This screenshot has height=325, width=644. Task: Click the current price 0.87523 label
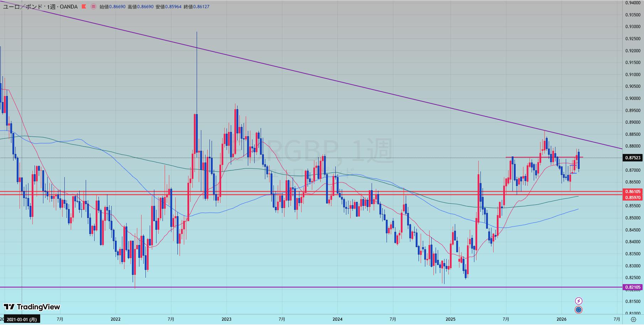click(633, 158)
